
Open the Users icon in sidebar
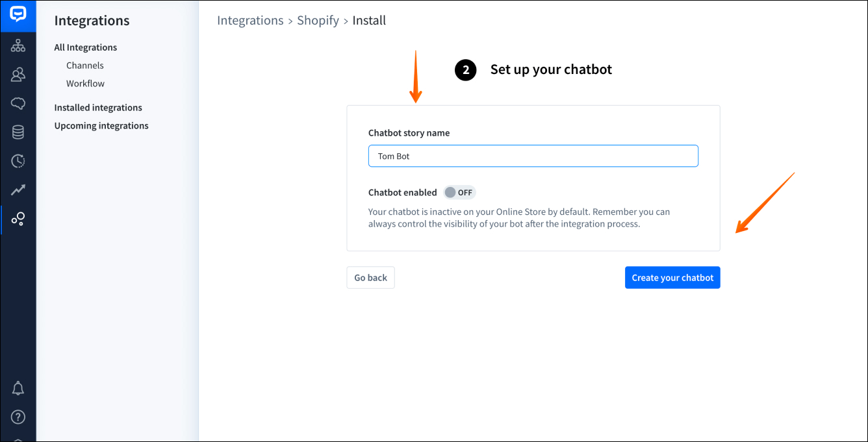18,75
